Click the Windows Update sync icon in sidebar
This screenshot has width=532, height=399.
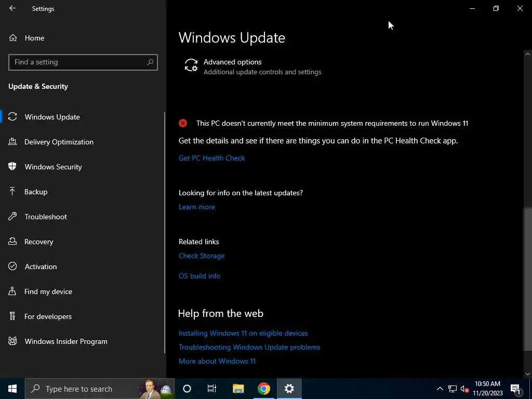coord(12,117)
